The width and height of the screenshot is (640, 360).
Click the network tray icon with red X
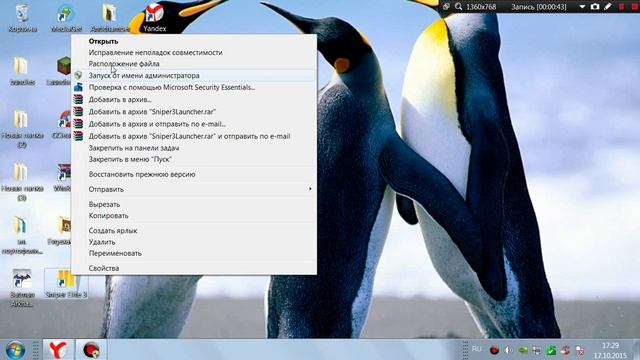coord(580,350)
